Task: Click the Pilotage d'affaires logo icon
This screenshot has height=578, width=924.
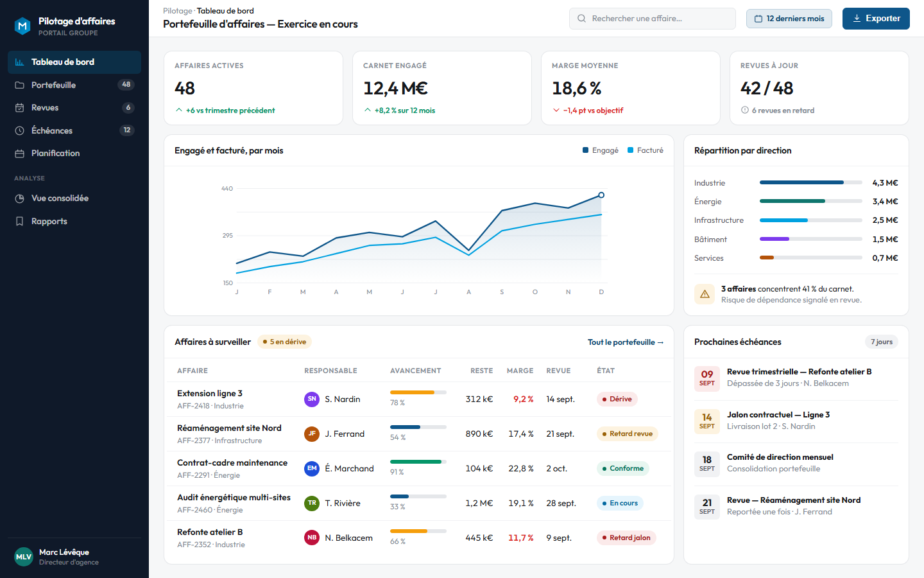Action: [22, 26]
